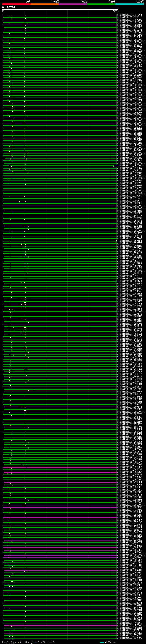146x644 pixels.
Task: Click the purple alignment bar for UniRef100_C9PRF5
Action: [x=60, y=467]
